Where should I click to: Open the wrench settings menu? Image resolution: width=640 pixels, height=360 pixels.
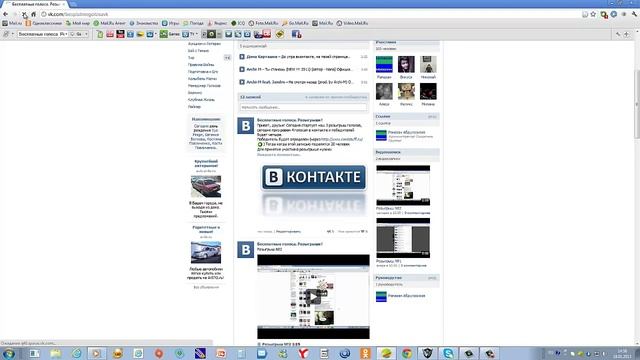click(635, 14)
